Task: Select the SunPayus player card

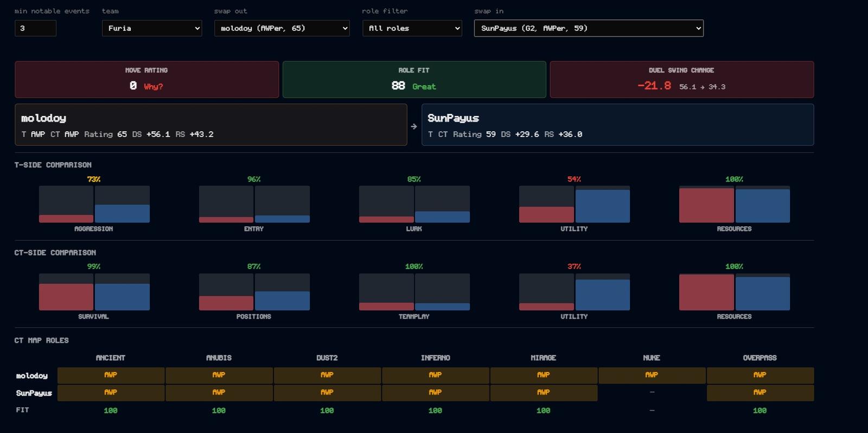Action: point(617,125)
